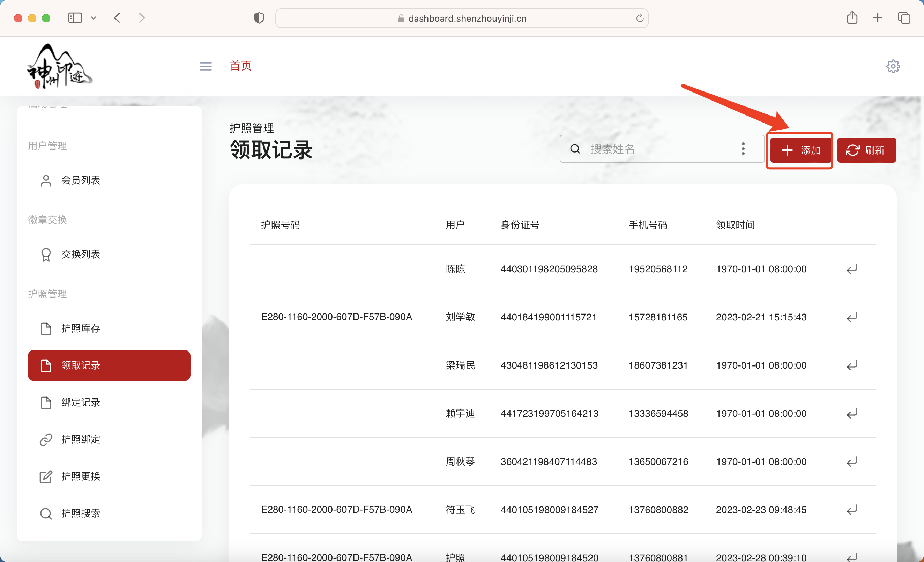This screenshot has height=562, width=924.
Task: Click the search icon for 护照搜索
Action: click(x=46, y=513)
